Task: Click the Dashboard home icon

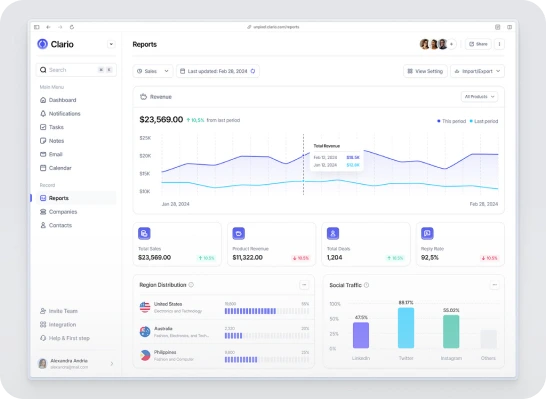Action: 43,100
